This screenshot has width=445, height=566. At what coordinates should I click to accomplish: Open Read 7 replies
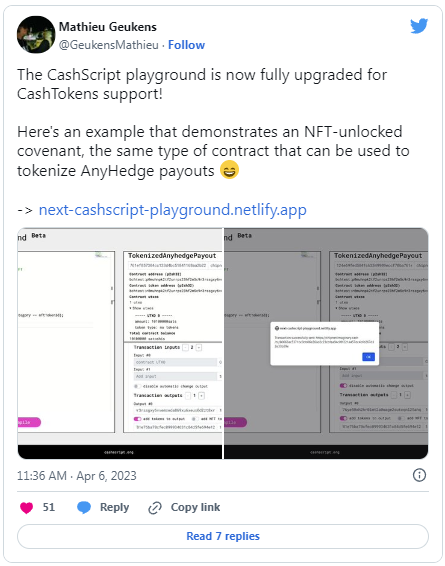click(x=223, y=536)
